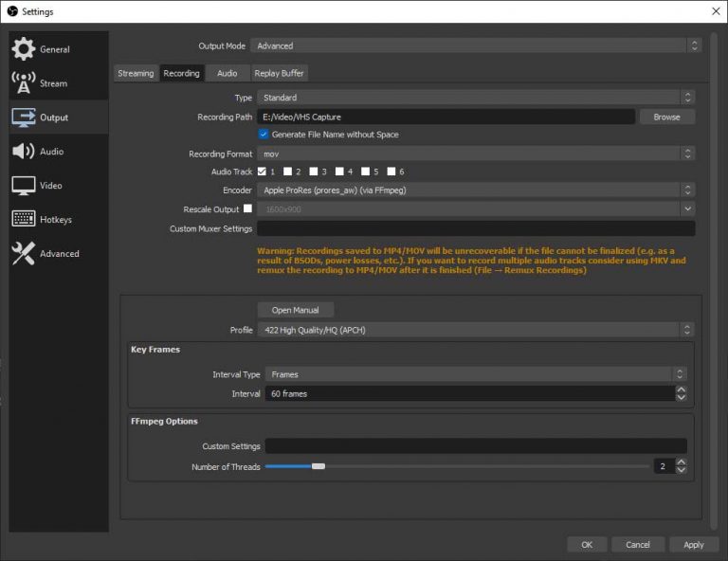This screenshot has height=561, width=728.
Task: Expand the Encoder dropdown list
Action: click(x=476, y=190)
